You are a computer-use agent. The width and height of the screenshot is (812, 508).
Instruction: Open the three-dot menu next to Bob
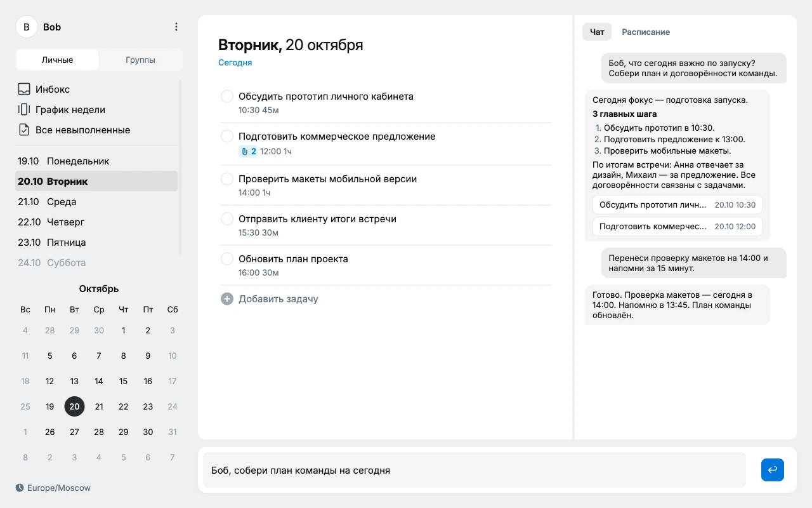[176, 27]
